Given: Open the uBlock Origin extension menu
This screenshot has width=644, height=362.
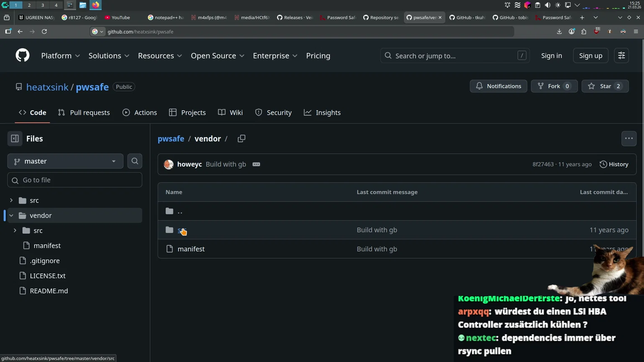Looking at the screenshot, I should tap(596, 31).
